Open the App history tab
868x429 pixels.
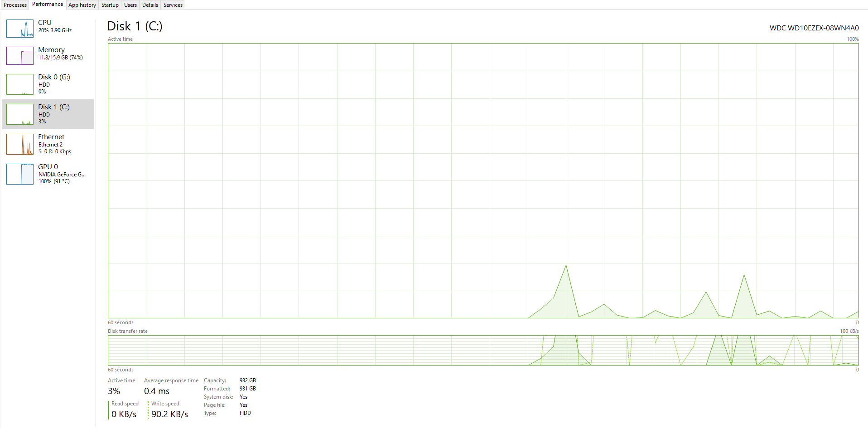point(82,5)
